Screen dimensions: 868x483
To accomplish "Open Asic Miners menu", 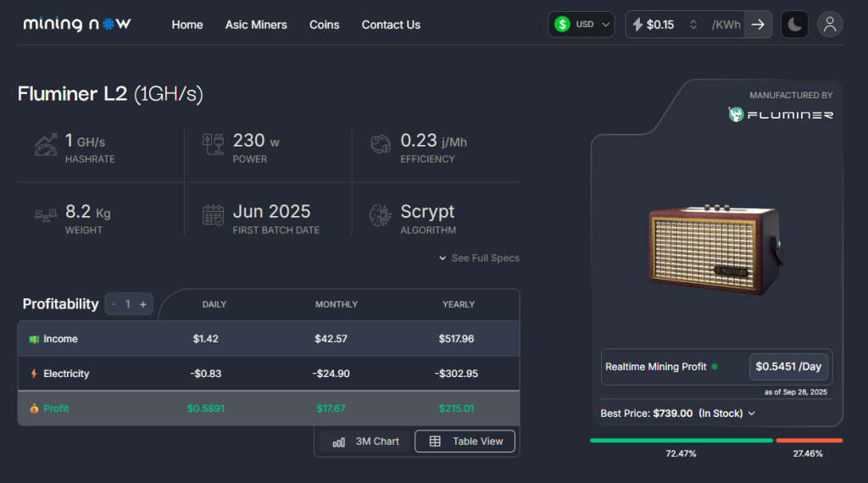I will 256,25.
